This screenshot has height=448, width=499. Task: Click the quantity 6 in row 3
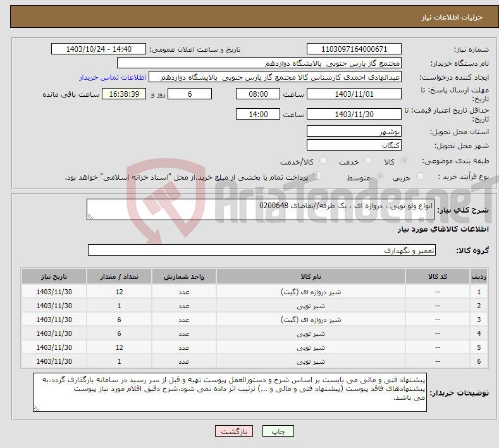[119, 320]
